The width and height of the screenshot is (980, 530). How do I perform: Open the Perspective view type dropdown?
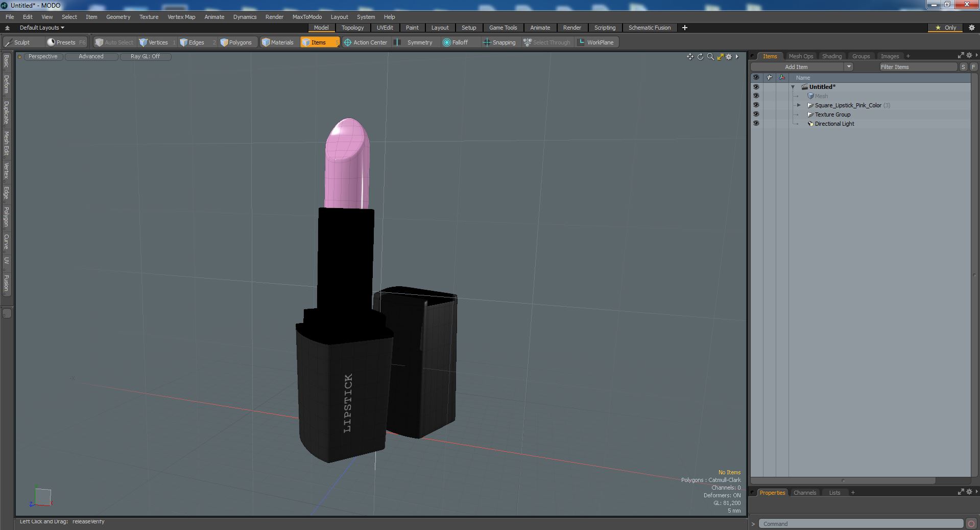[x=43, y=57]
